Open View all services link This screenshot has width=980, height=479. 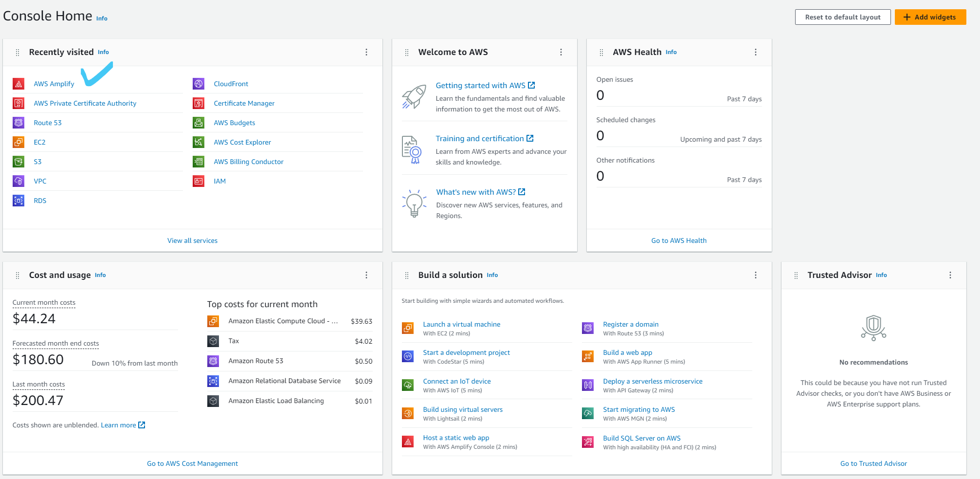[x=193, y=240]
